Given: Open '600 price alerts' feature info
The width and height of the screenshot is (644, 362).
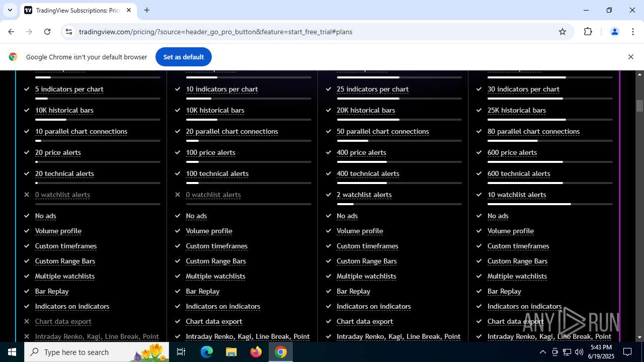Looking at the screenshot, I should click(x=512, y=152).
